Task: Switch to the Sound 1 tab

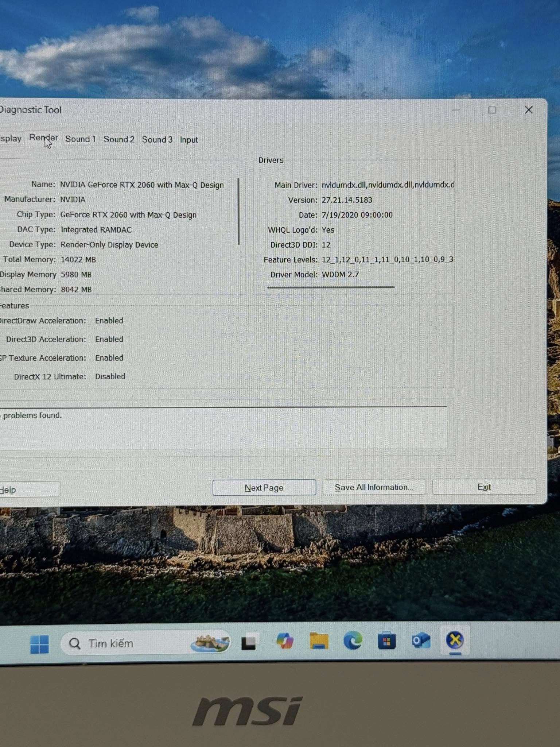Action: click(80, 139)
